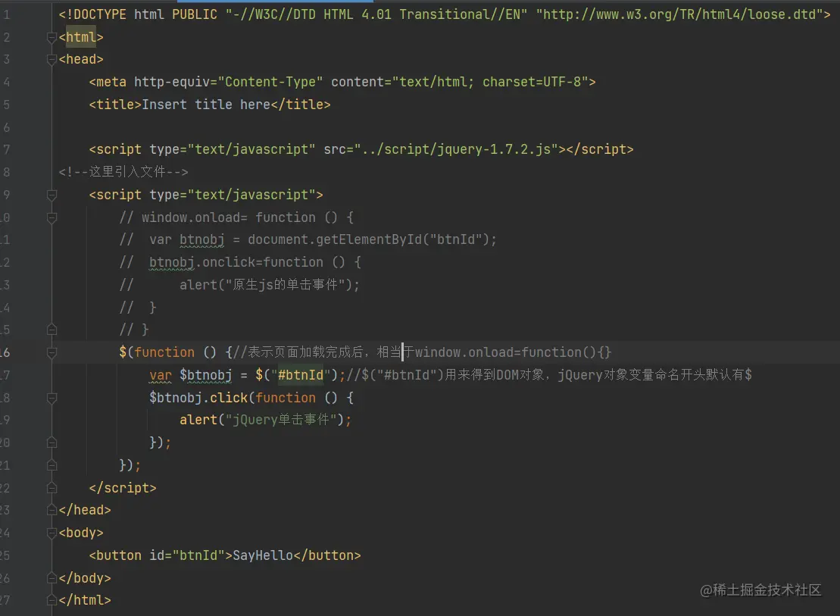Image resolution: width=840 pixels, height=616 pixels.
Task: Click line number 8 in the gutter
Action: [6, 172]
